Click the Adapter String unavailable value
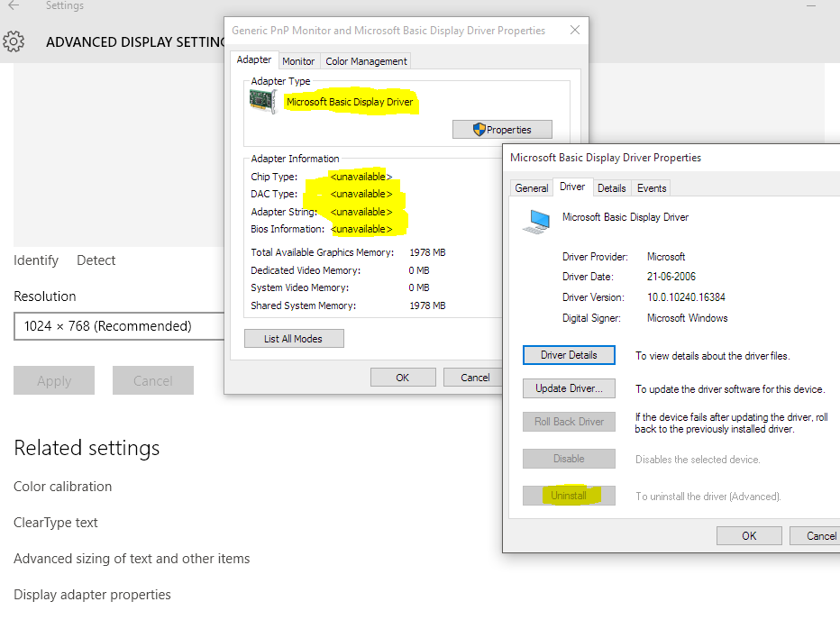 pyautogui.click(x=361, y=212)
